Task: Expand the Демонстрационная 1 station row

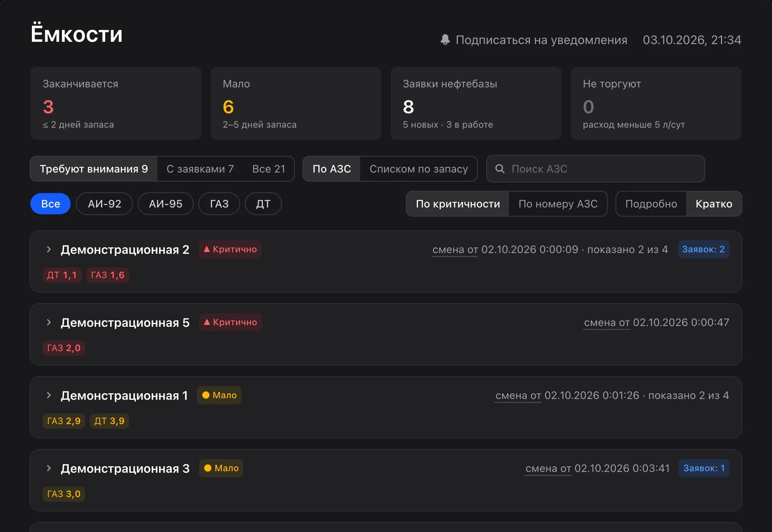Action: point(49,395)
